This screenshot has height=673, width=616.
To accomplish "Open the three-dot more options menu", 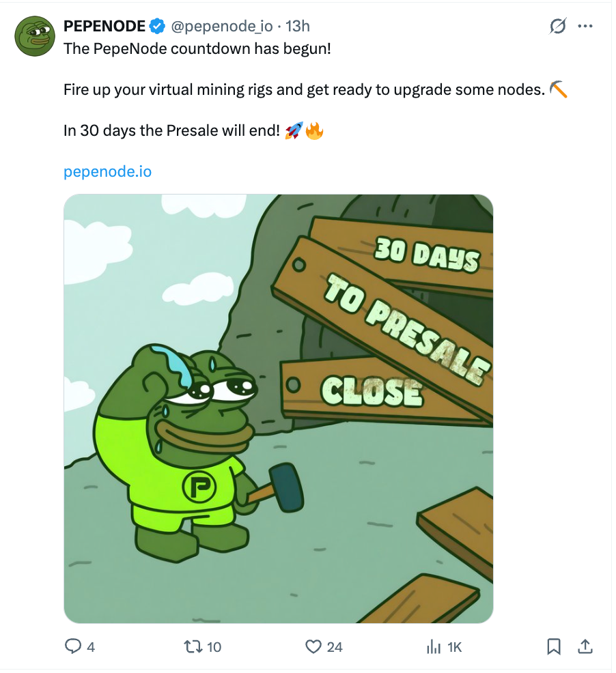I will (x=585, y=27).
